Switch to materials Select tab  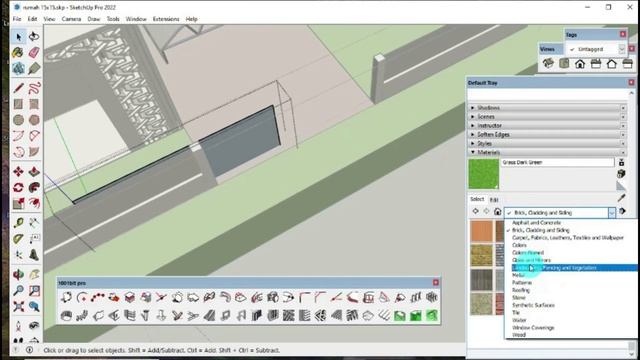[x=477, y=199]
